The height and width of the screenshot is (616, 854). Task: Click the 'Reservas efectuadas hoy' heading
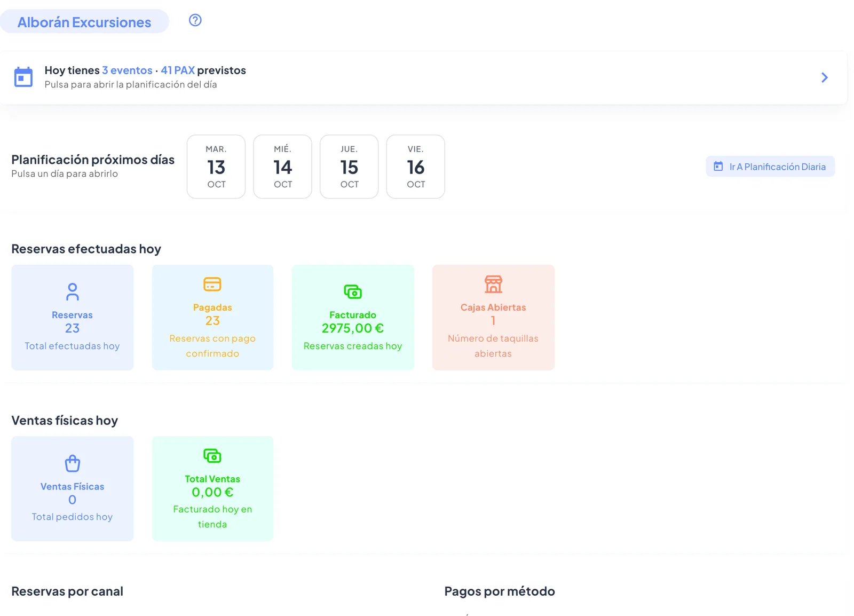point(86,249)
